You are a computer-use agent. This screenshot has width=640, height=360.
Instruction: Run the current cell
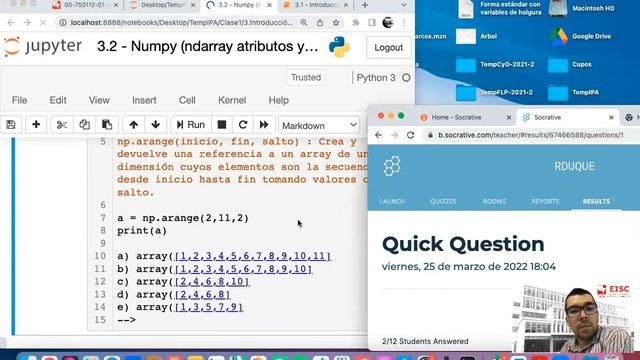point(190,124)
